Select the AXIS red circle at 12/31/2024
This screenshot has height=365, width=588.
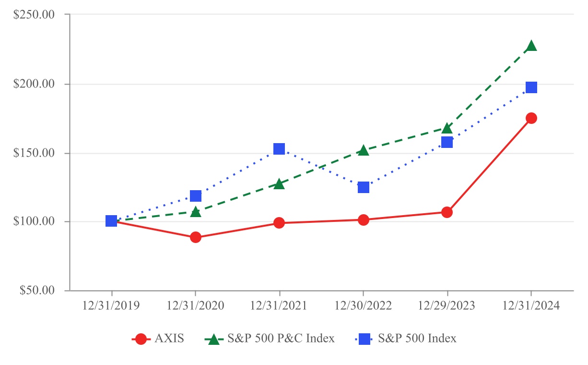tap(531, 118)
